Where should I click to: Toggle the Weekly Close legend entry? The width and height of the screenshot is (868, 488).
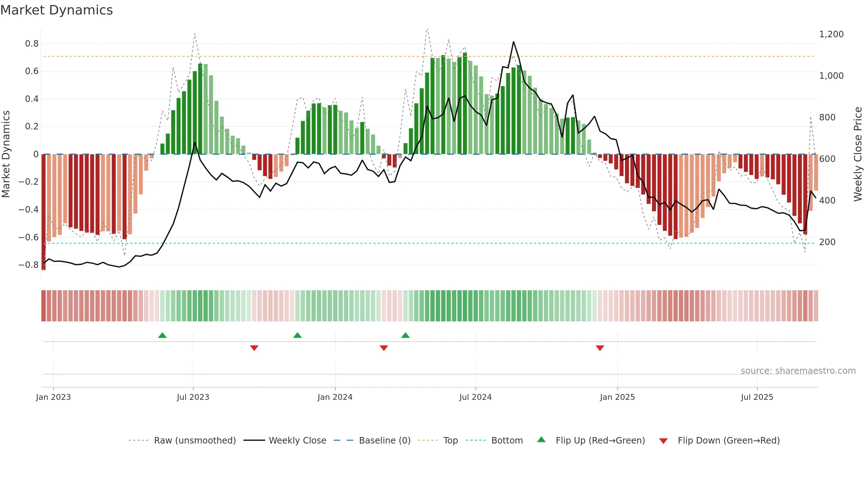point(285,440)
